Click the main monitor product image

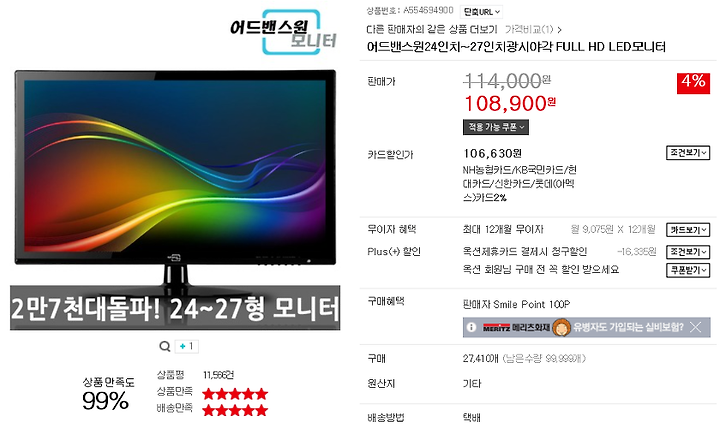coord(175,177)
